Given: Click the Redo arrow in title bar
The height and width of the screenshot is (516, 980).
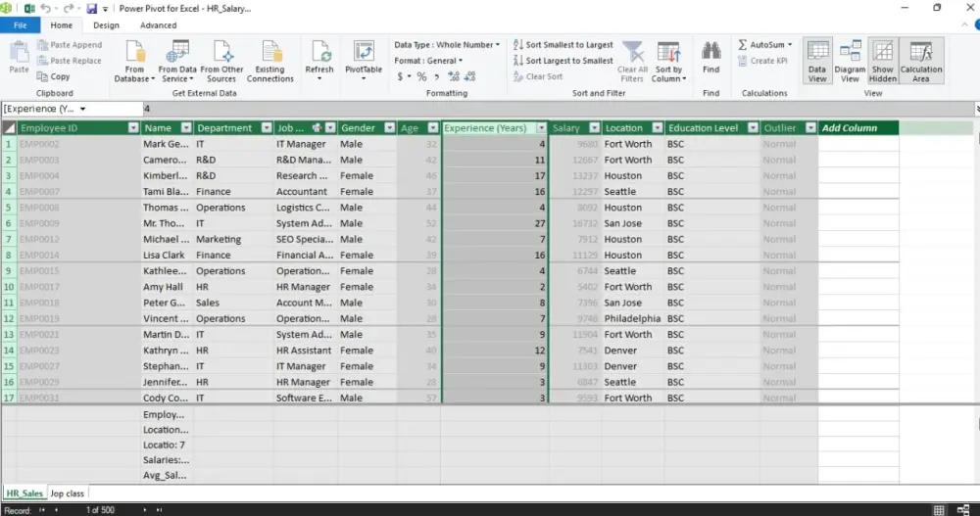Looking at the screenshot, I should (x=69, y=9).
